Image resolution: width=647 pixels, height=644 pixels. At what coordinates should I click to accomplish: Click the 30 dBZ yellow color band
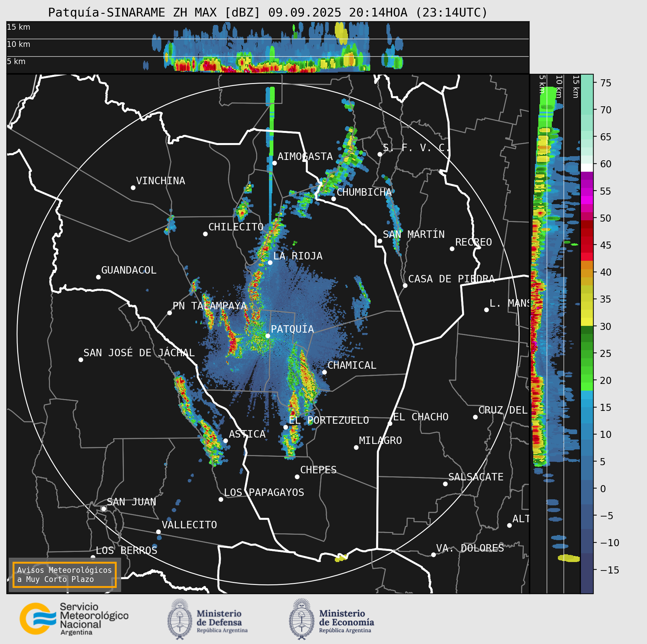[x=587, y=322]
